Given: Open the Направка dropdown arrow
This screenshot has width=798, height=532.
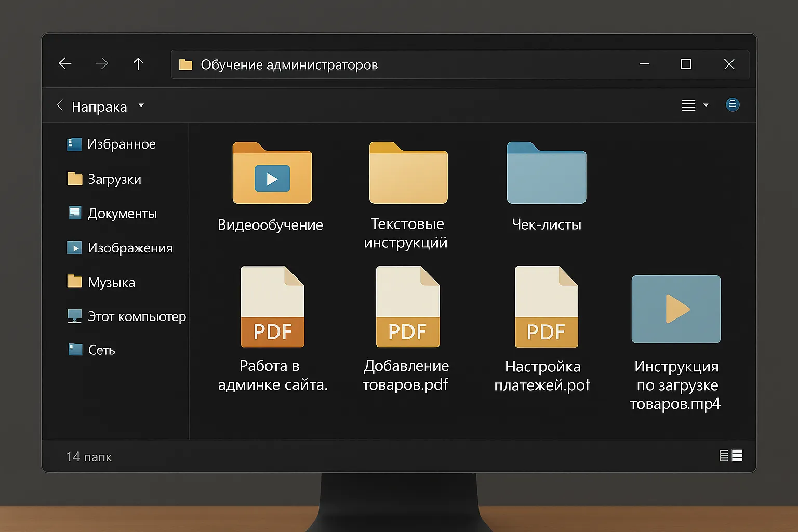Looking at the screenshot, I should point(141,105).
